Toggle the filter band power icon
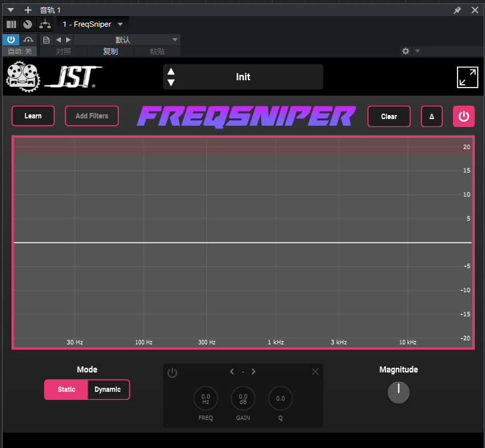The image size is (485, 448). [172, 372]
